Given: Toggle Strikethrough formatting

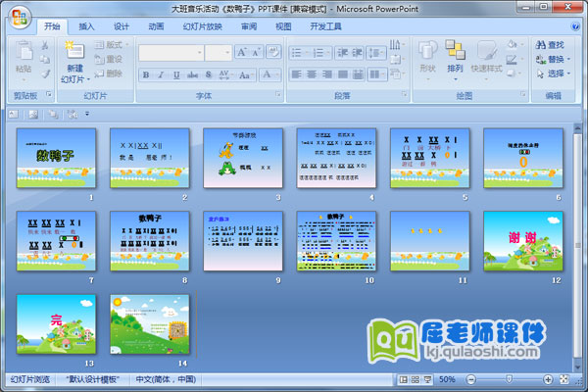Looking at the screenshot, I should click(x=192, y=75).
